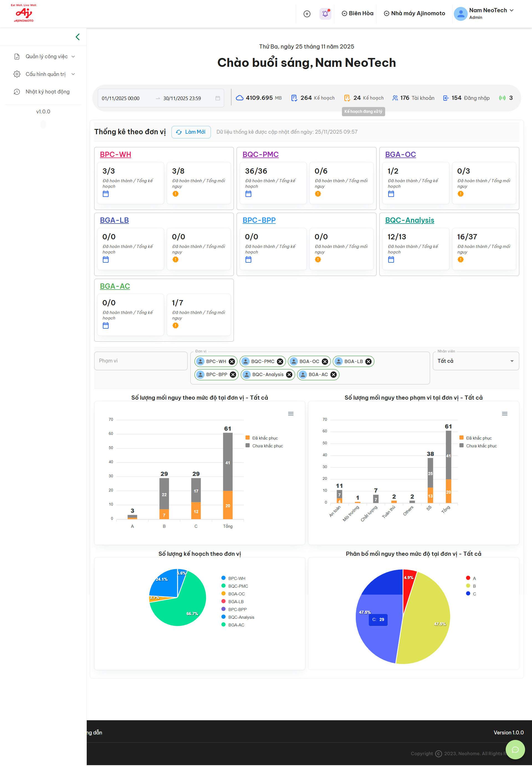Open hamburger menu of severity bar chart
This screenshot has width=532, height=766.
(x=291, y=414)
